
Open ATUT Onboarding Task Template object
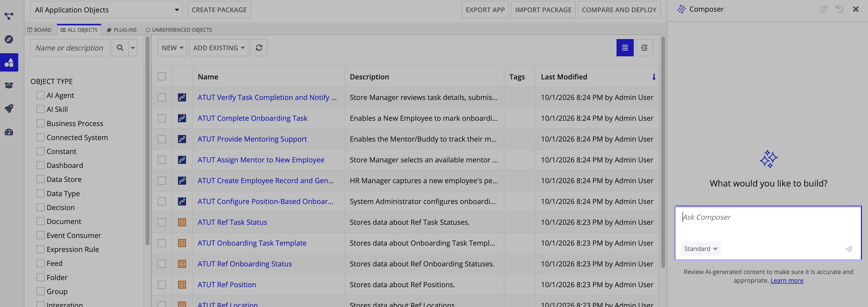pyautogui.click(x=252, y=243)
